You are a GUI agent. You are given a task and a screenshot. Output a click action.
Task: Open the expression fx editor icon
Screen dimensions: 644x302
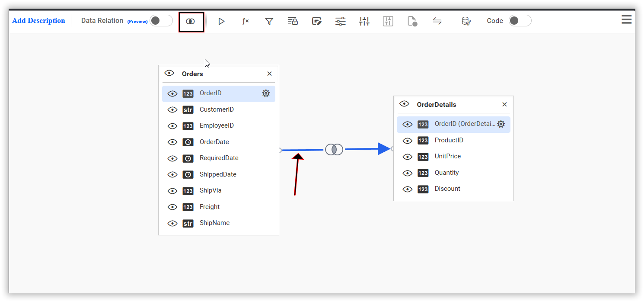pyautogui.click(x=245, y=21)
